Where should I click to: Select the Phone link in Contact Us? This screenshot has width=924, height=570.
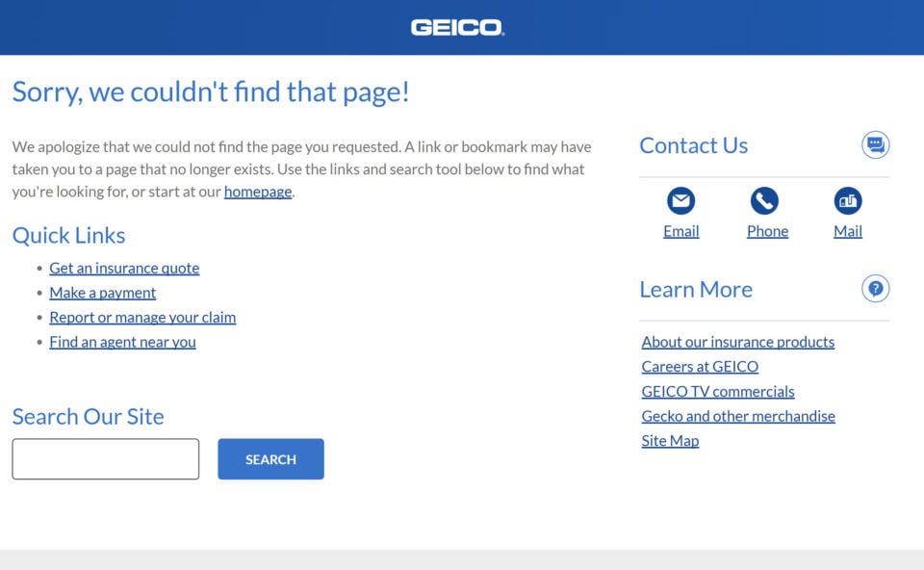(x=767, y=230)
